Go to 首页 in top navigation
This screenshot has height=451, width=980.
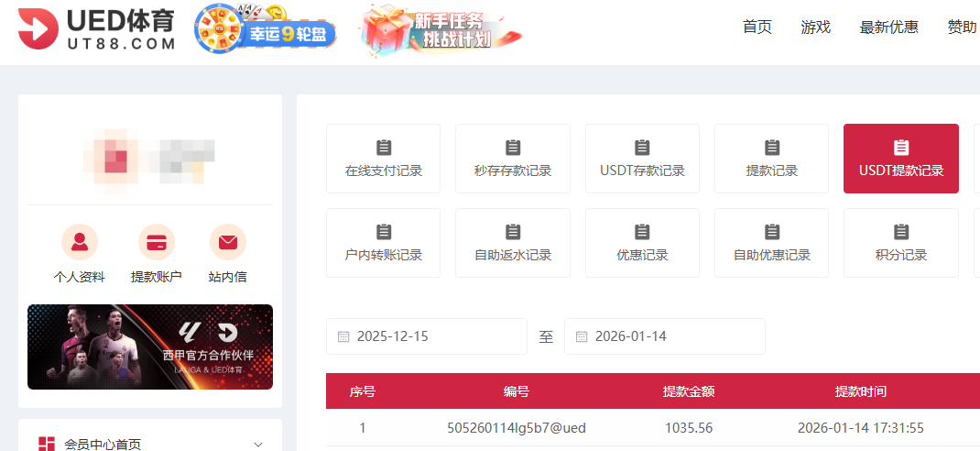757,27
